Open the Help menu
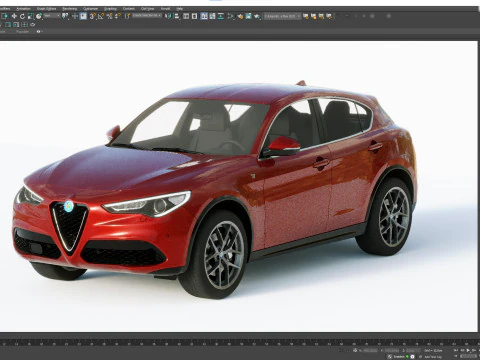The width and height of the screenshot is (480, 360). pos(179,9)
